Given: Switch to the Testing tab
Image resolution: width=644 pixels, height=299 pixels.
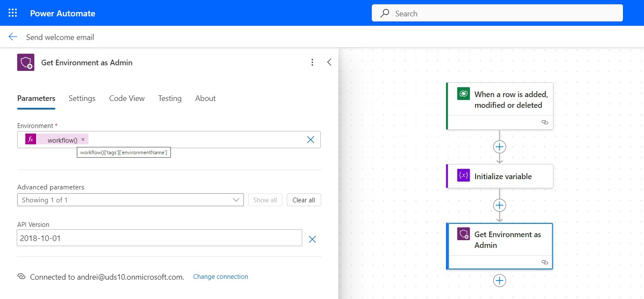Looking at the screenshot, I should pyautogui.click(x=170, y=98).
